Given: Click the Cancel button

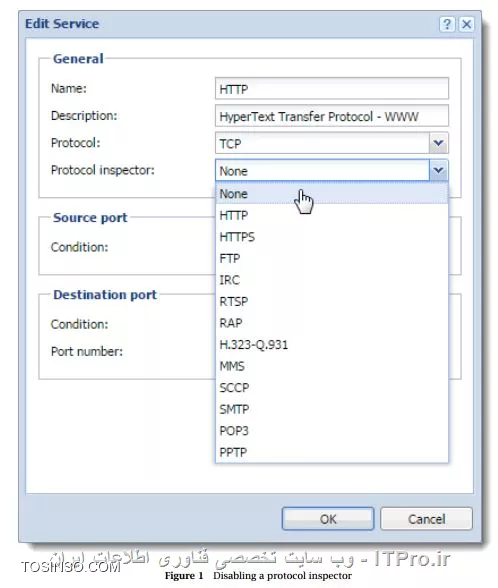Looking at the screenshot, I should 426,519.
